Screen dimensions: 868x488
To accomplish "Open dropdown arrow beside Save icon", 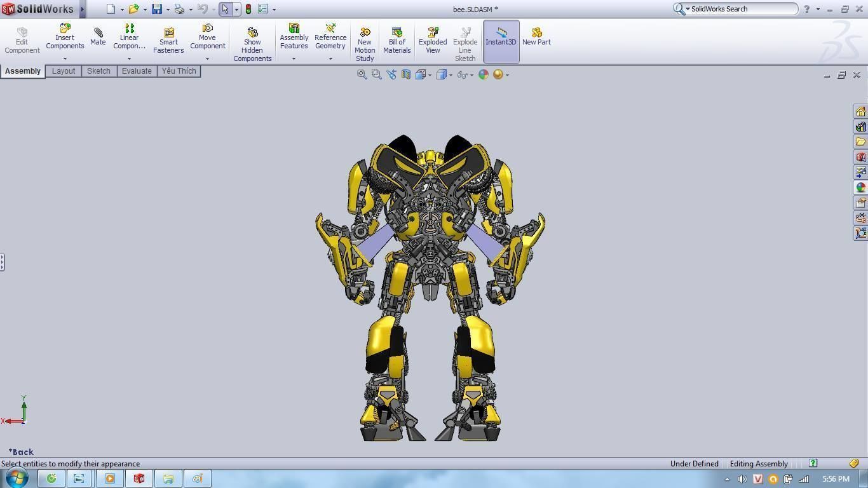I will pyautogui.click(x=168, y=10).
